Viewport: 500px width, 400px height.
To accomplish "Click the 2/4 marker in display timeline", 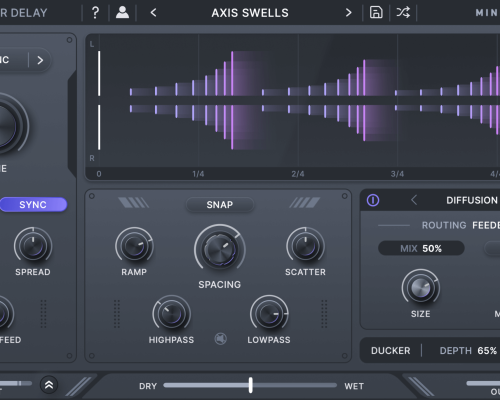I will [298, 174].
